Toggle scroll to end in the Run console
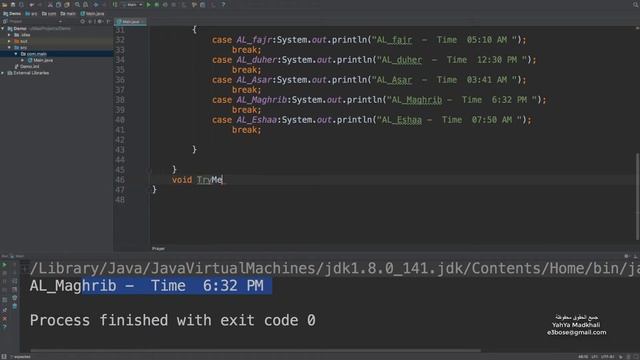640x360 pixels. [x=14, y=289]
